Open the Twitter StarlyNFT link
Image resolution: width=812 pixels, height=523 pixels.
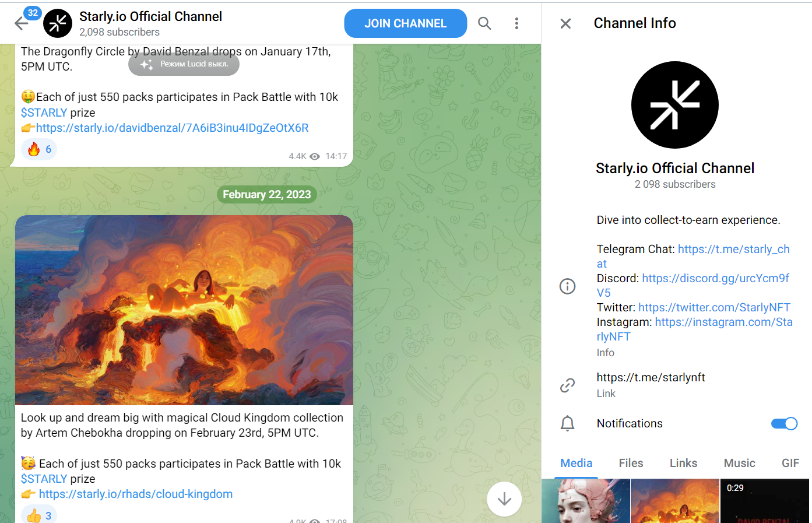[x=715, y=307]
